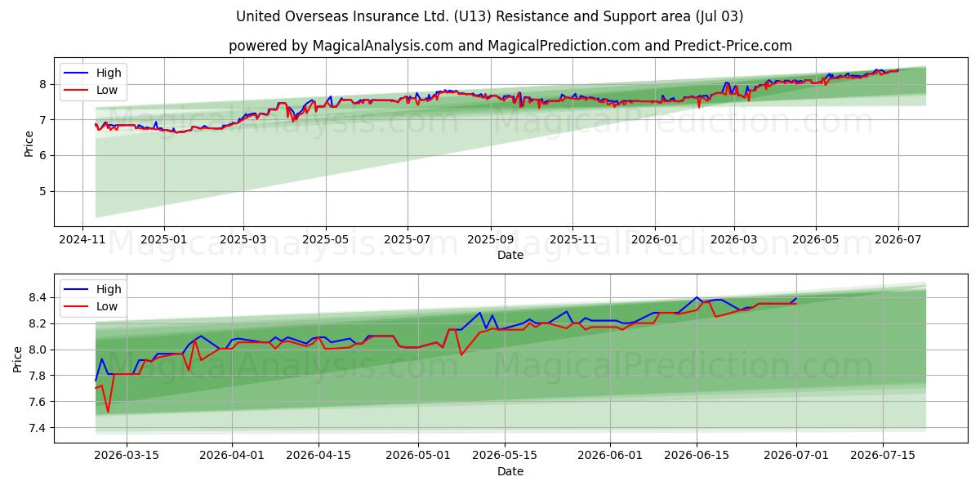Click the '2026-03' x-axis label
980x490 pixels.
click(x=733, y=240)
